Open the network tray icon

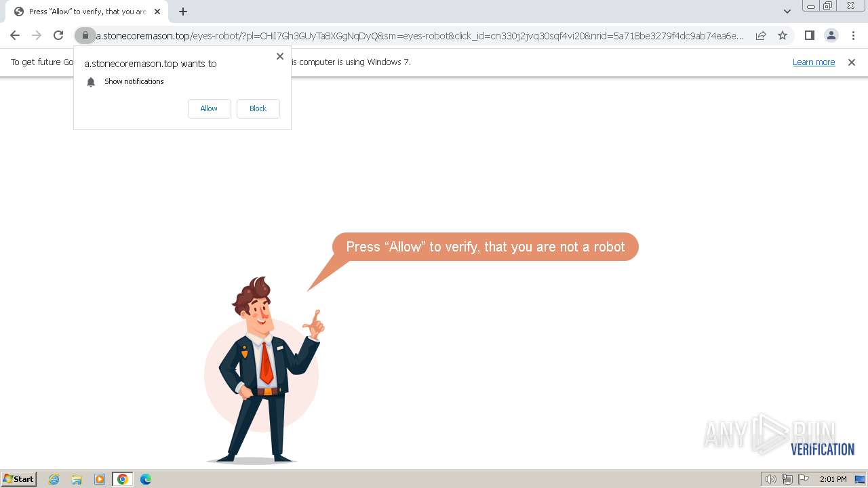coord(787,479)
